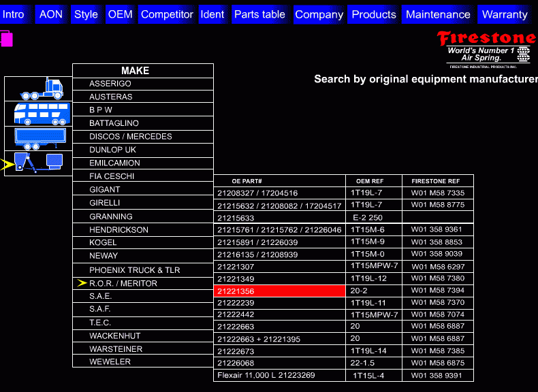Go to the Ident tab

212,14
